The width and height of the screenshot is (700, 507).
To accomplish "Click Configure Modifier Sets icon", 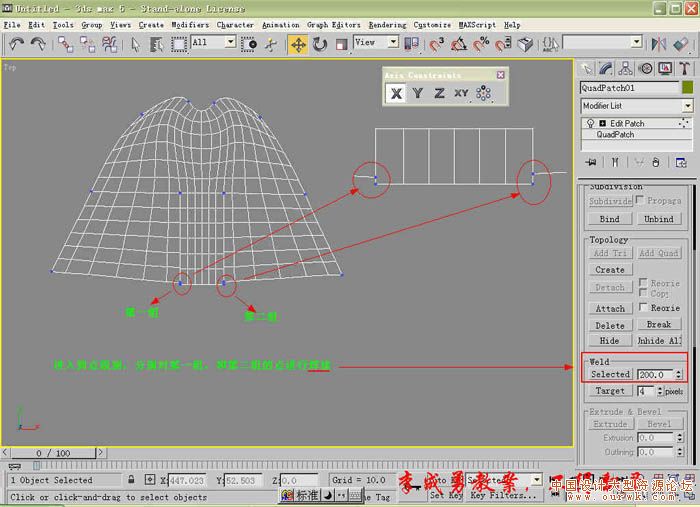I will [x=681, y=162].
